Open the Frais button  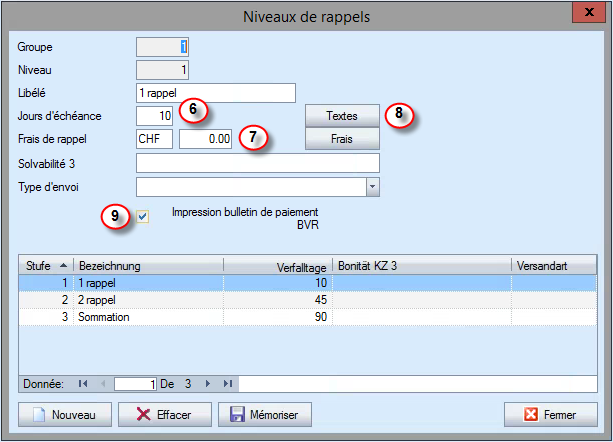pos(342,139)
